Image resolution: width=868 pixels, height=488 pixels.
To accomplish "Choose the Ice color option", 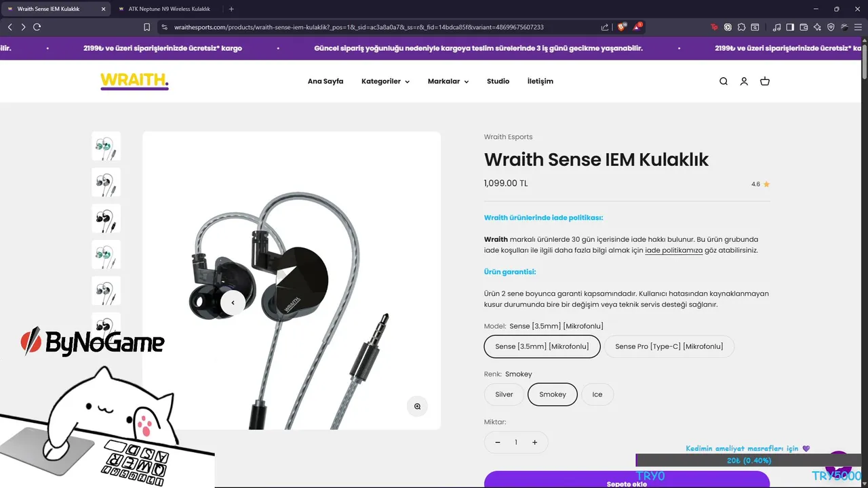I will 597,394.
